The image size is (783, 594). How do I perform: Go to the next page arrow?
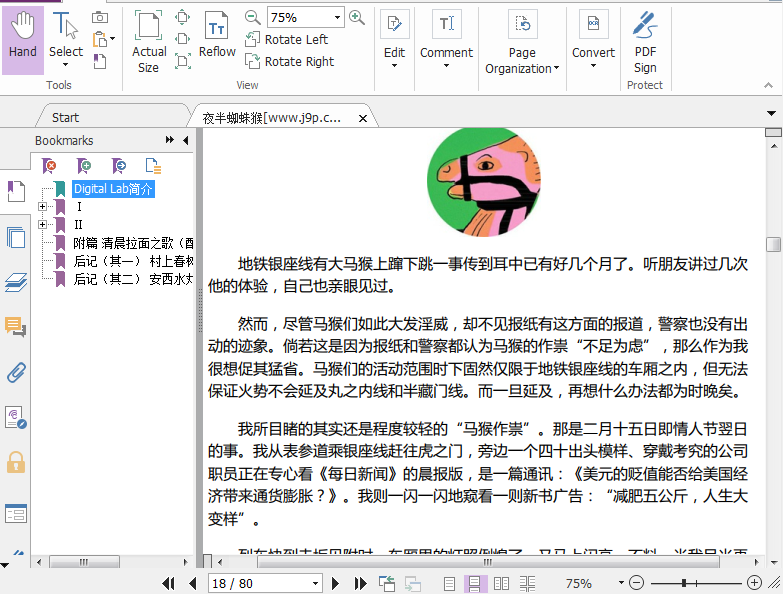pyautogui.click(x=336, y=583)
